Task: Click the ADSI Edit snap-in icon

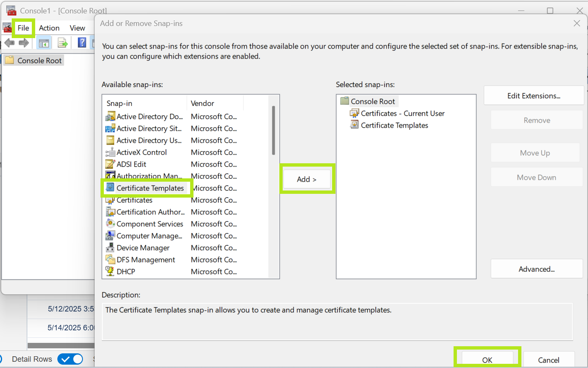Action: 110,164
